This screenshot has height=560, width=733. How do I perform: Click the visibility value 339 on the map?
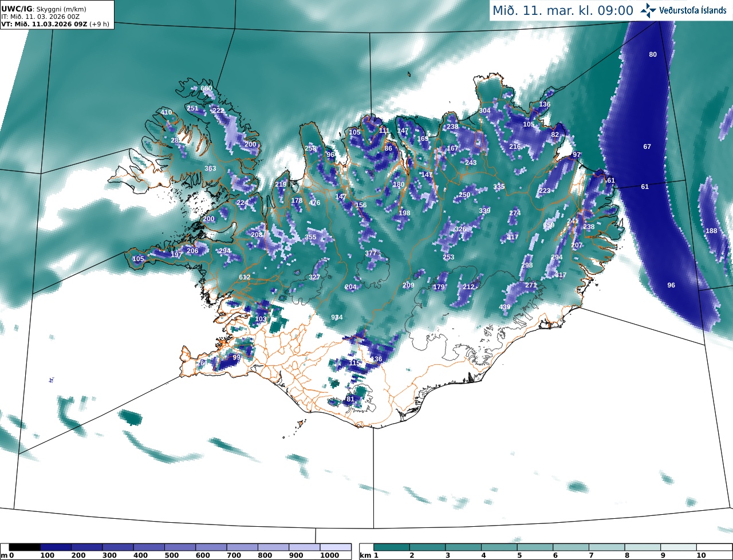tap(484, 211)
